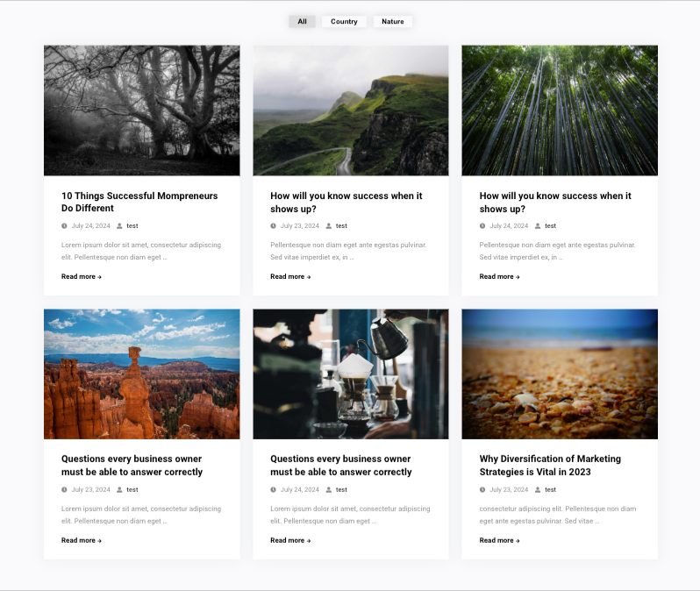Click Read more on the green hills post
Viewport: 700px width, 591px height.
click(x=290, y=276)
